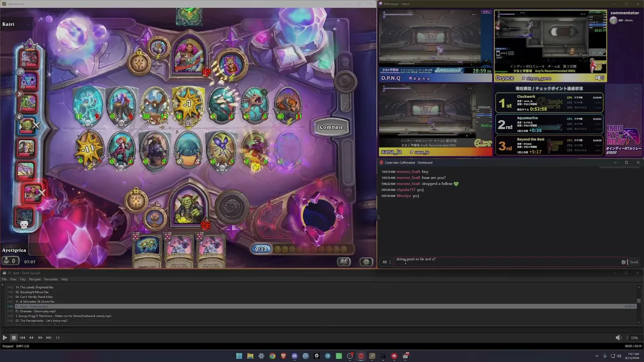644x362 pixels.
Task: Open the Windows Start menu
Action: click(239, 356)
